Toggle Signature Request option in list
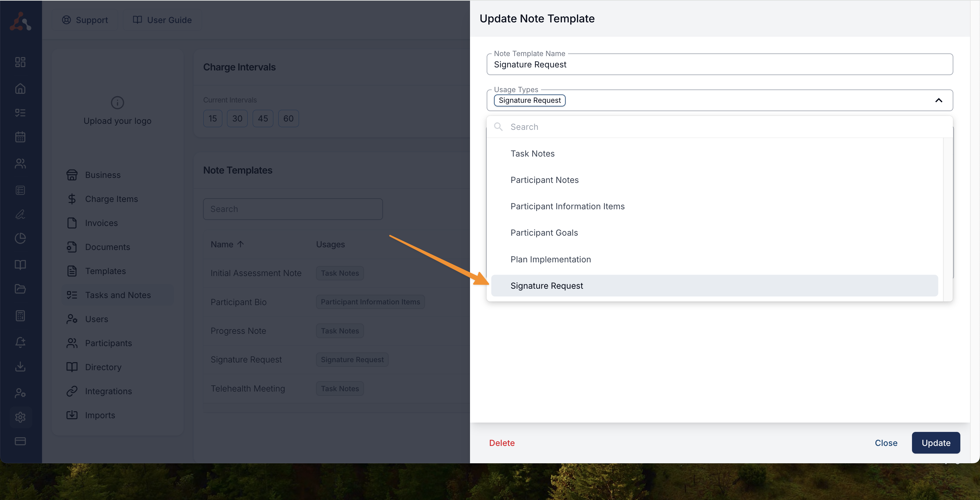980x500 pixels. point(546,286)
